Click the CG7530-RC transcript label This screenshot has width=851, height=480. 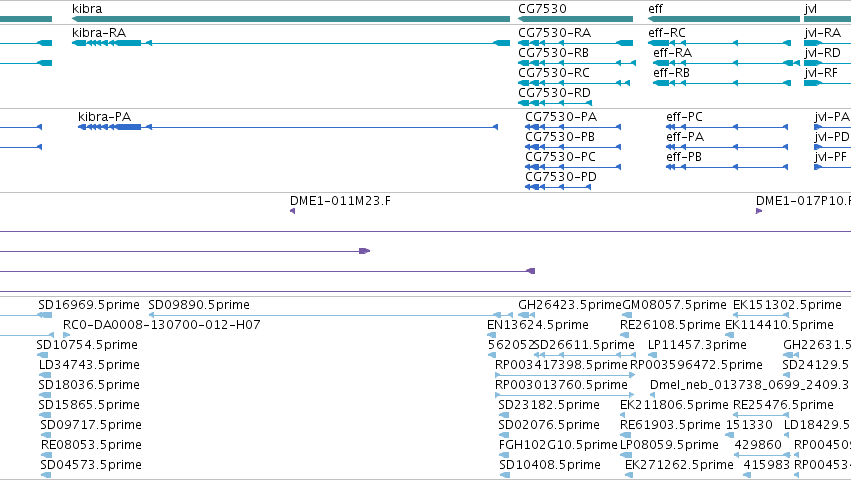(x=554, y=73)
